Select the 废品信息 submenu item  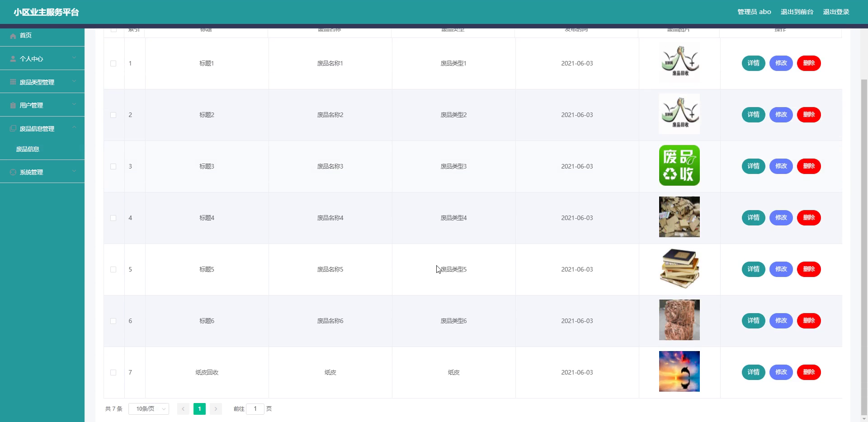42,149
